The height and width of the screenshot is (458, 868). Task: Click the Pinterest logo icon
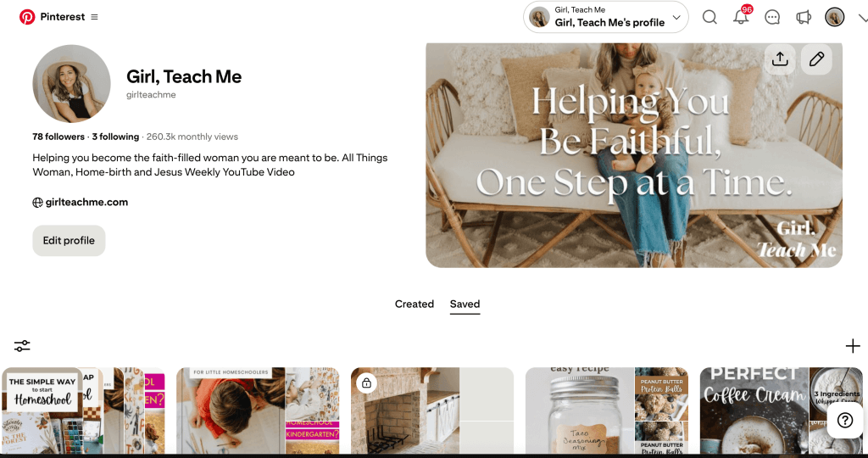click(26, 17)
